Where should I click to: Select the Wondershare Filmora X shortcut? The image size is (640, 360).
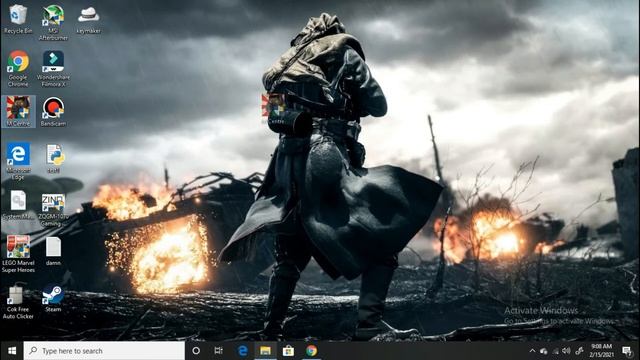click(53, 69)
